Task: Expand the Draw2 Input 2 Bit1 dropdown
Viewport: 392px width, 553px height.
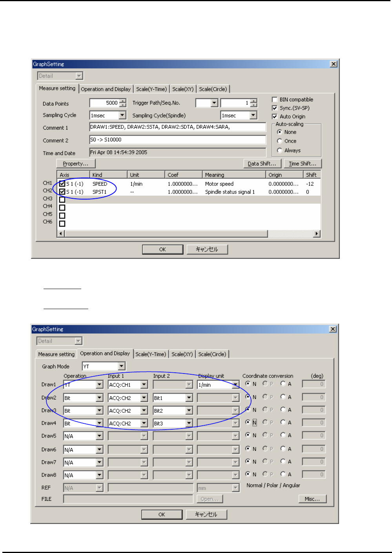Action: [x=189, y=398]
